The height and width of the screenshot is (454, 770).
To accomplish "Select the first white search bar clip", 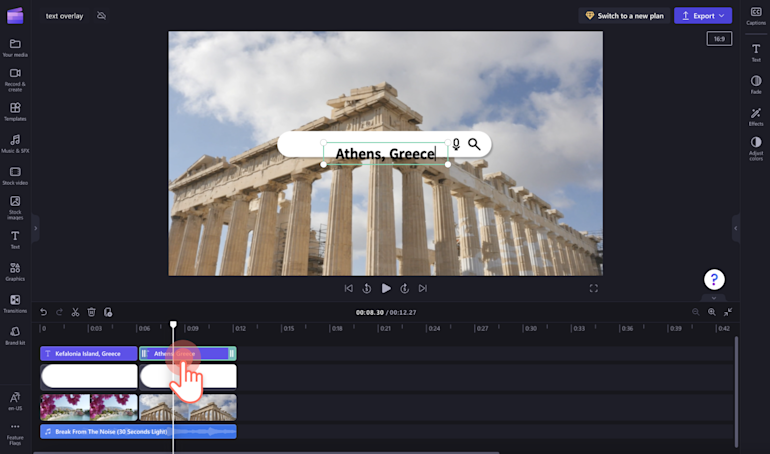I will [x=89, y=377].
